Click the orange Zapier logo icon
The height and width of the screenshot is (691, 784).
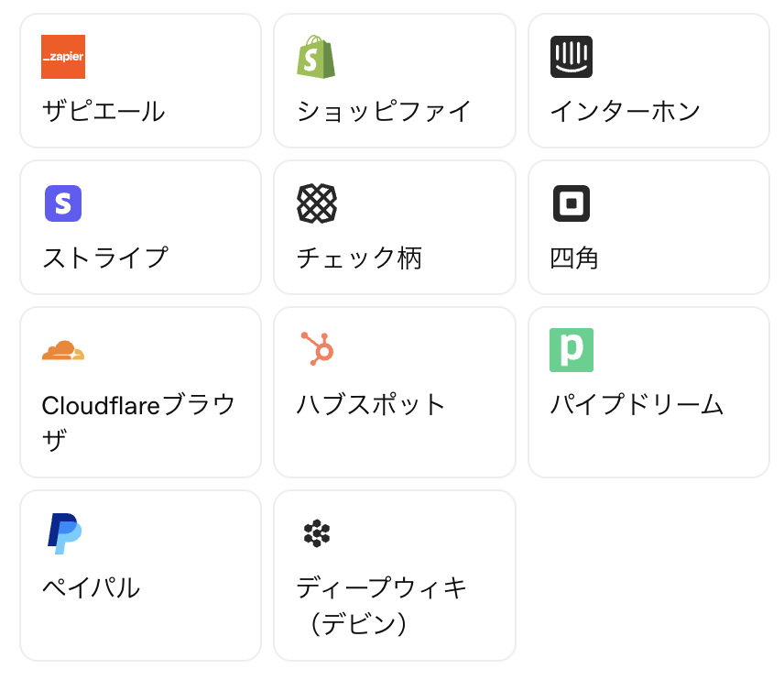coord(63,57)
